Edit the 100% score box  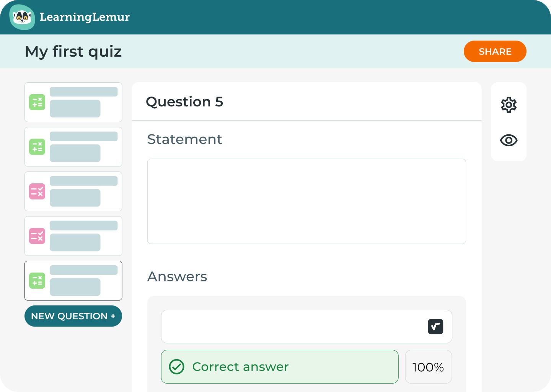pyautogui.click(x=428, y=367)
